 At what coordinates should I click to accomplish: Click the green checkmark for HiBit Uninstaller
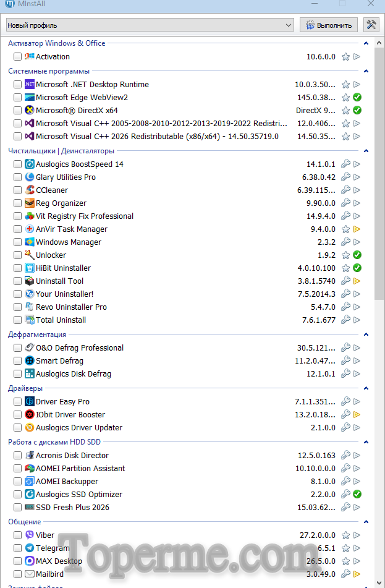click(357, 268)
